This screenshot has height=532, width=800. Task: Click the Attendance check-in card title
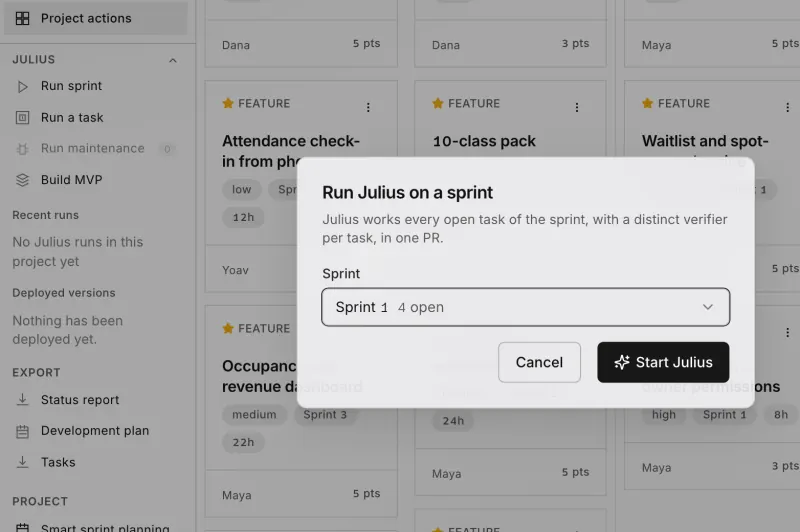click(x=291, y=151)
